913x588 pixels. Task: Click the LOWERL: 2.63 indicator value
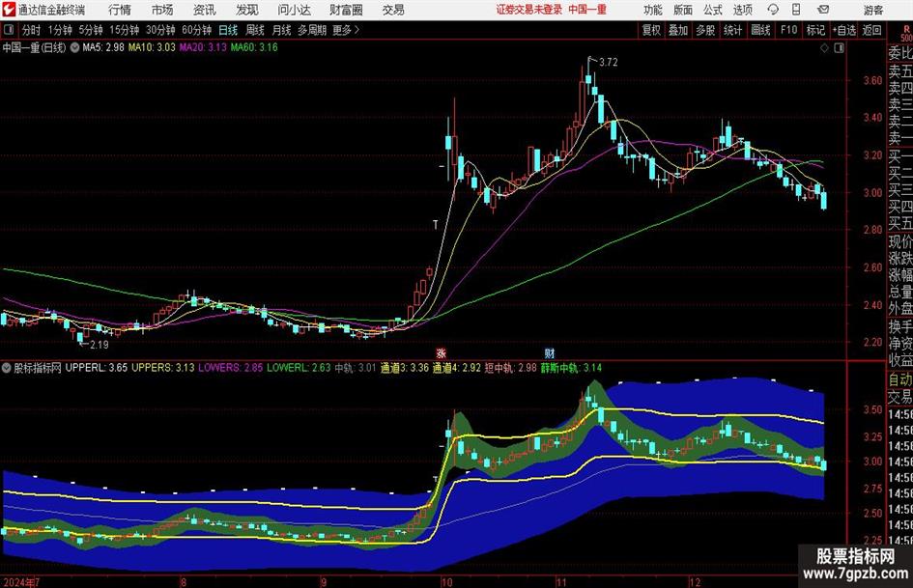(x=299, y=368)
